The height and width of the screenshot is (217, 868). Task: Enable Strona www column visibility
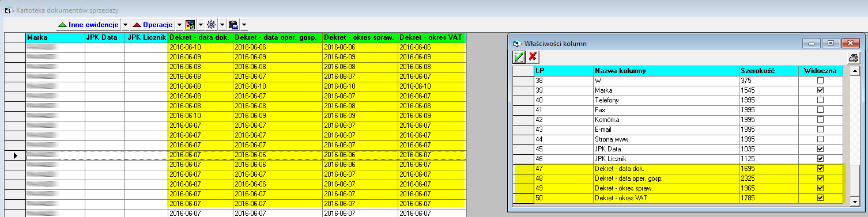[x=820, y=139]
